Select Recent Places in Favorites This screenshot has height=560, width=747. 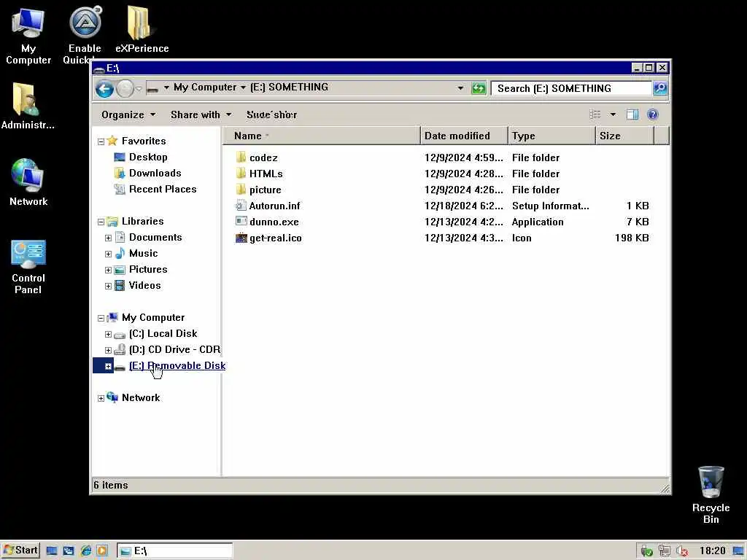coord(155,189)
